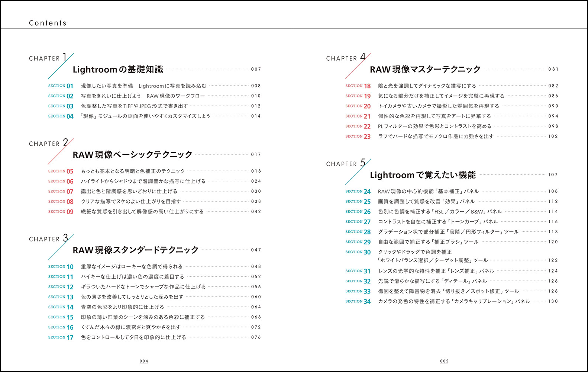The image size is (588, 372).
Task: Open Chapter 1 Lightroomの基礎知識 title
Action: (x=118, y=70)
